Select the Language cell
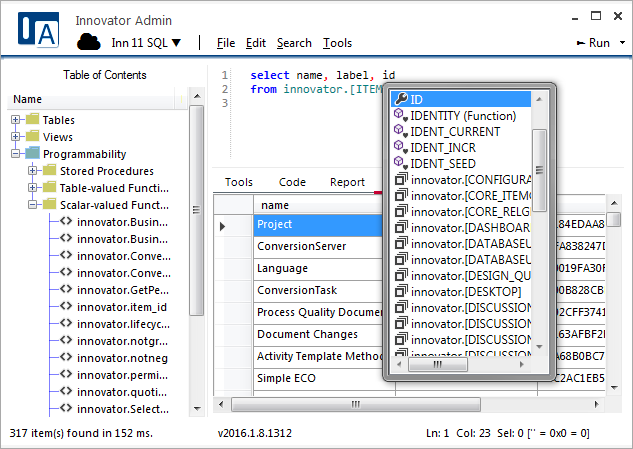The width and height of the screenshot is (633, 449). pos(318,269)
